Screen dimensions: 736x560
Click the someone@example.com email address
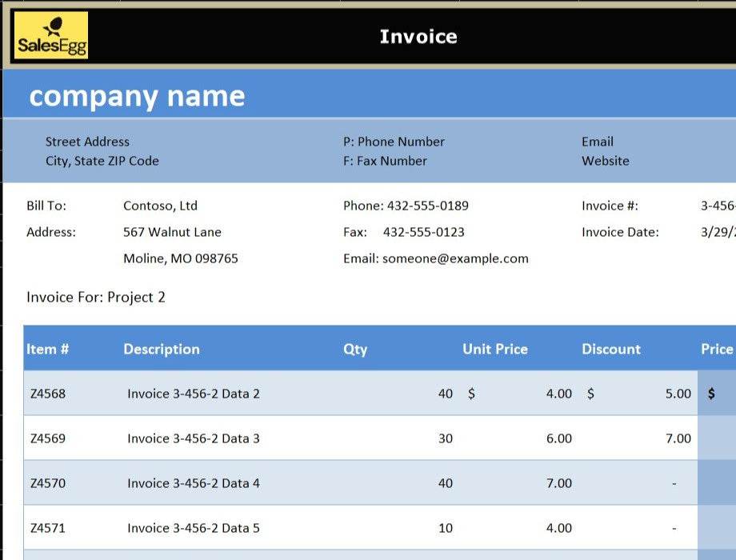tap(455, 258)
